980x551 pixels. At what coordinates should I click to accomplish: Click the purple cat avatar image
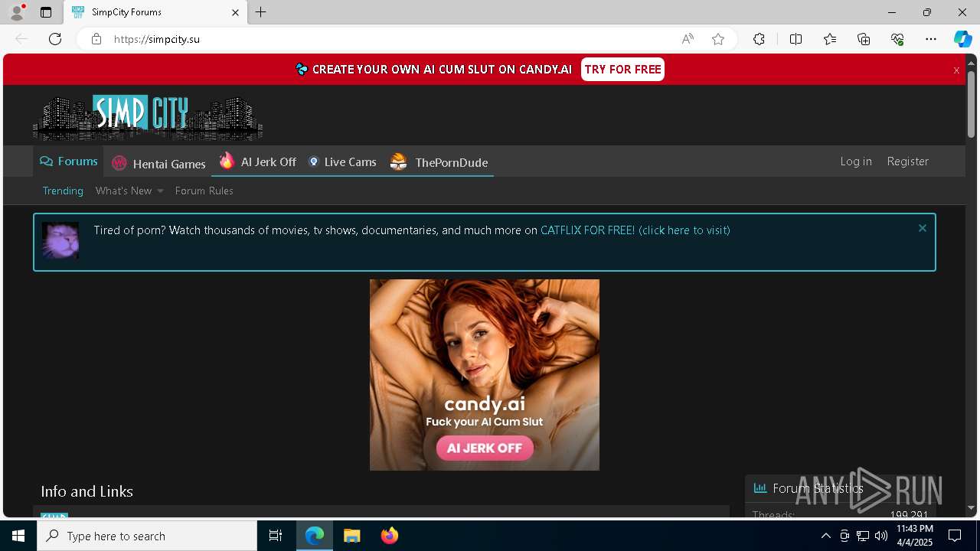pos(60,240)
